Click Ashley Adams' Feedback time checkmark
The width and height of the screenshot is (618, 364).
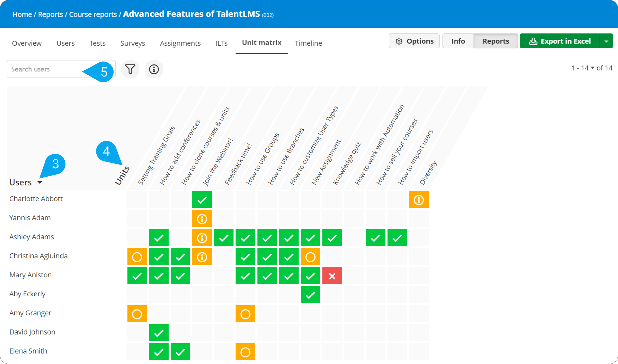[x=224, y=238]
